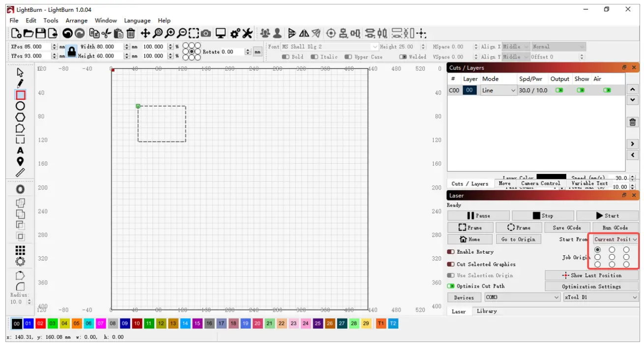Pick the red 02 color swatch
Viewport: 644px width, 344px height.
(x=40, y=323)
